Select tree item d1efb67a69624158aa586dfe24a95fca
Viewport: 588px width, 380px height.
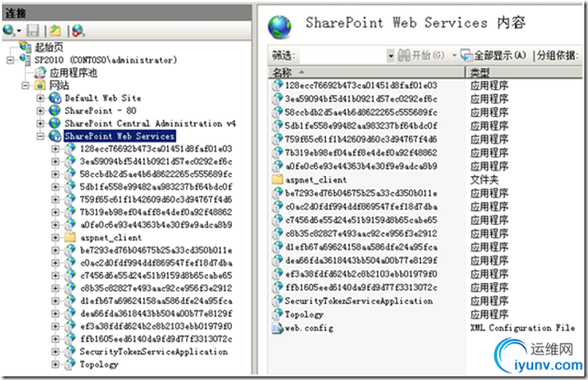tap(156, 301)
